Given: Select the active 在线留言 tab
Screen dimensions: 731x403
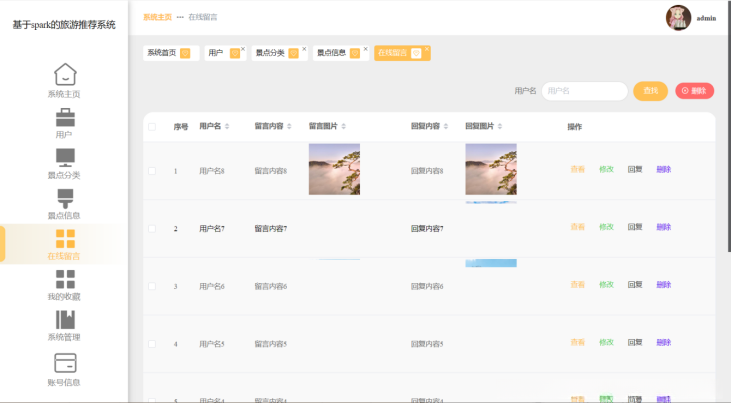Looking at the screenshot, I should point(402,53).
